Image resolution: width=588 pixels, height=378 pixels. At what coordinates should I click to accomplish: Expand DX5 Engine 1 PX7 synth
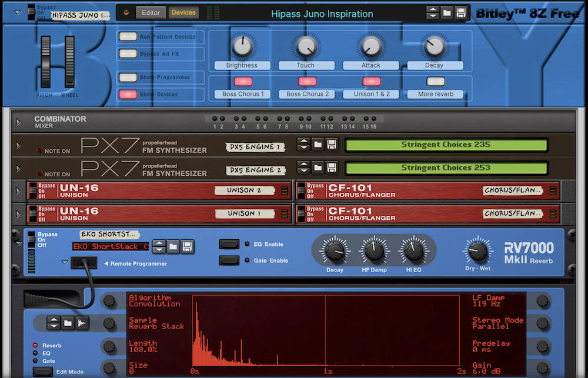18,146
